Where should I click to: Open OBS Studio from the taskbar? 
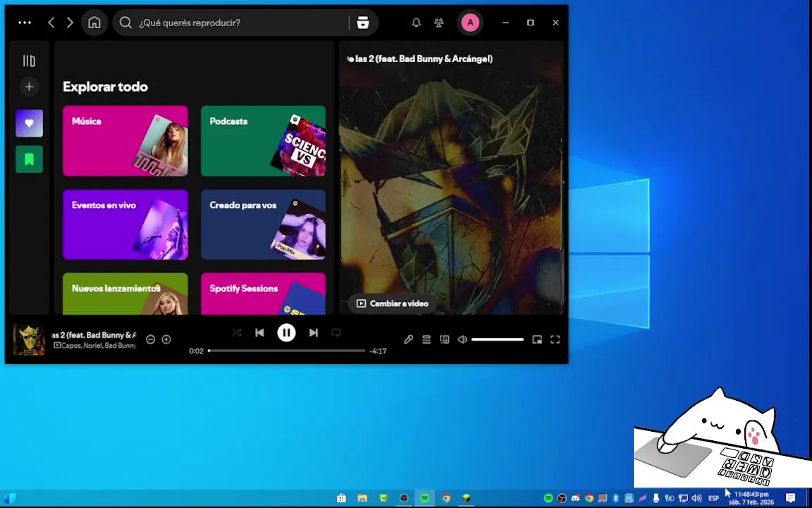404,498
